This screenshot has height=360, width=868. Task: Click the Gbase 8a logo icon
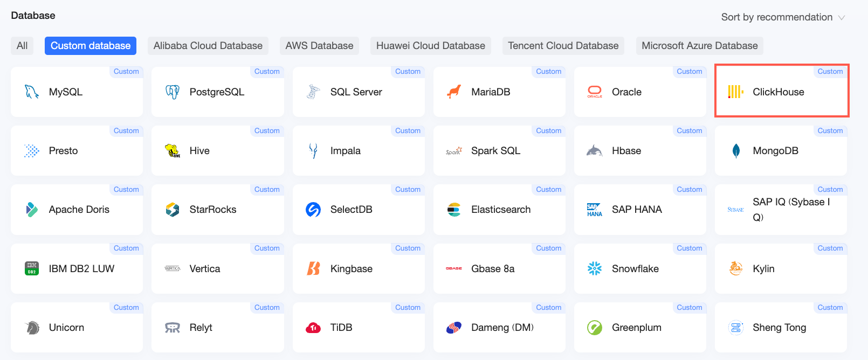tap(454, 268)
